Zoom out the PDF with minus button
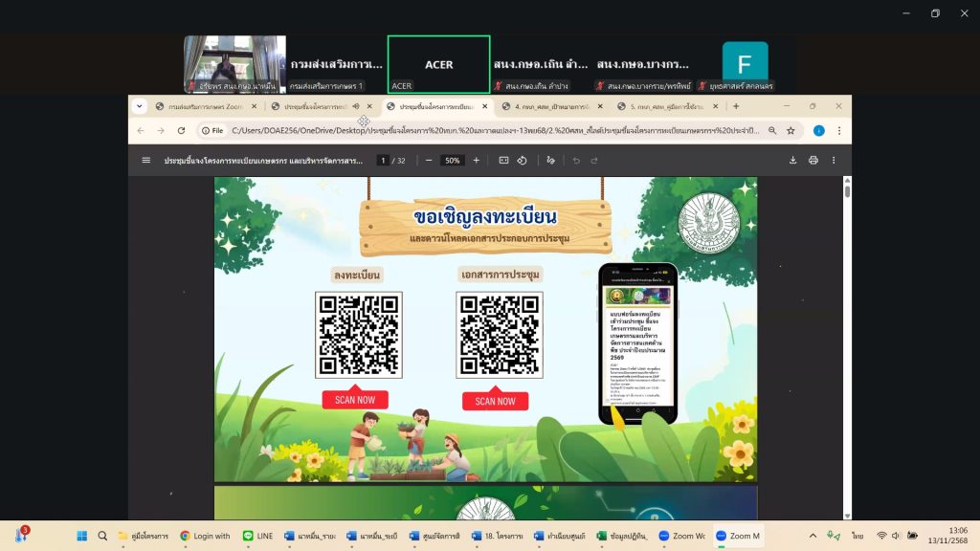This screenshot has width=980, height=551. 429,160
